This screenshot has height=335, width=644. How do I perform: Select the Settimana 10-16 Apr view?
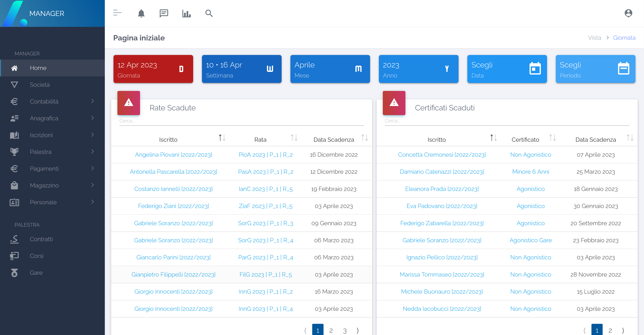(x=241, y=69)
